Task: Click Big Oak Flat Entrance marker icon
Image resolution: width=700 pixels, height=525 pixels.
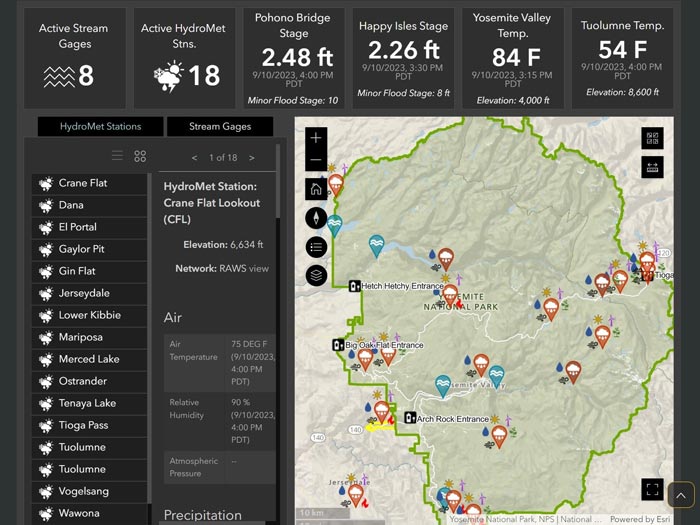Action: tap(338, 345)
